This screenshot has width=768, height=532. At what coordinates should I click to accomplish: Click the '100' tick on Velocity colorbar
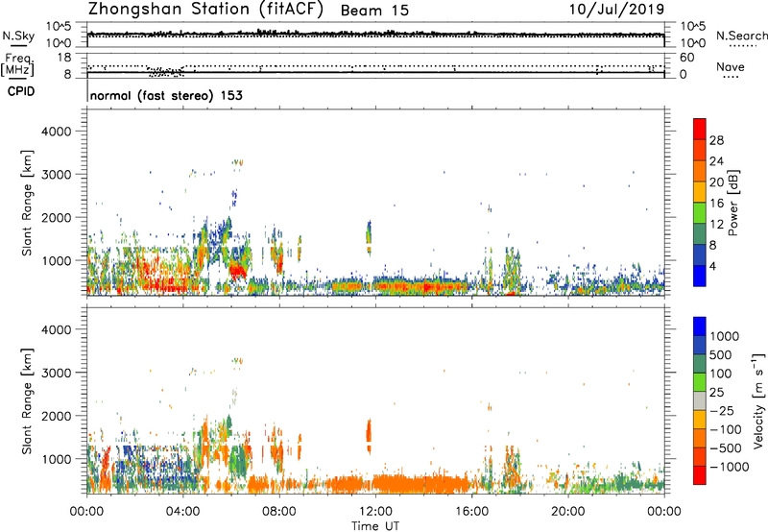[x=721, y=374]
